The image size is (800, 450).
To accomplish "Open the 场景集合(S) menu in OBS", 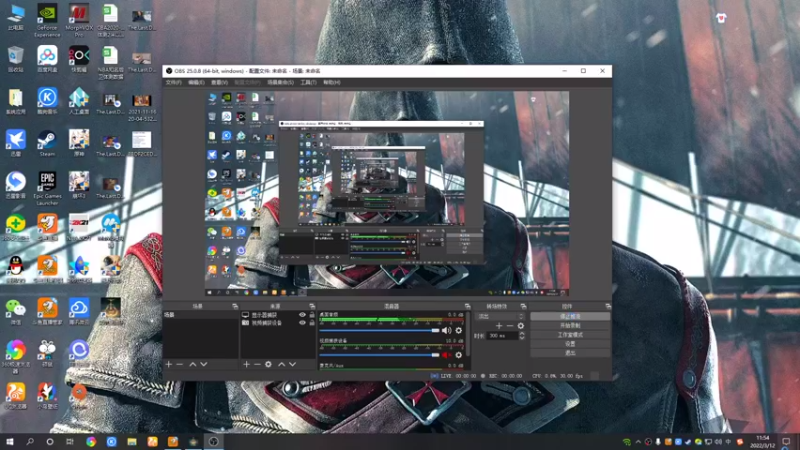I will click(x=281, y=83).
